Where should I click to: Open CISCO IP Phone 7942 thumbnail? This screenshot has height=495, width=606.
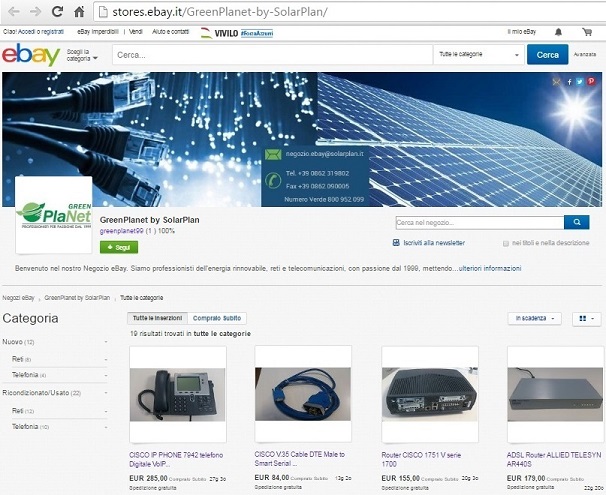point(177,395)
